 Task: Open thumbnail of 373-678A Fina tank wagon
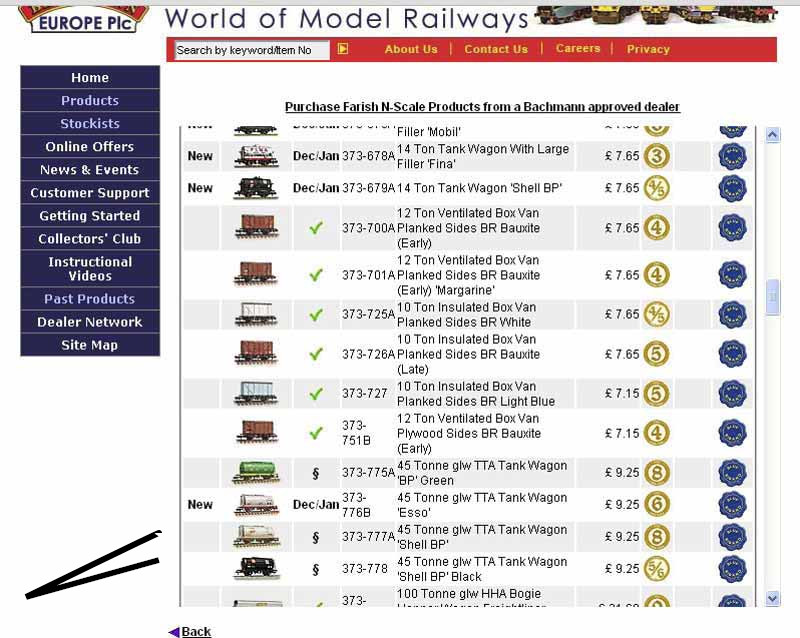(x=256, y=156)
